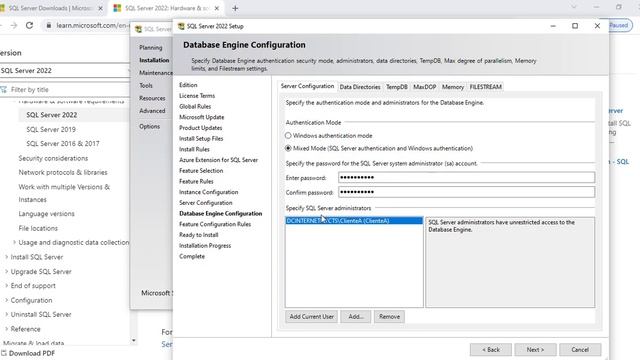Viewport: 640px width, 360px height.
Task: Click the License Terms setup step
Action: click(197, 96)
